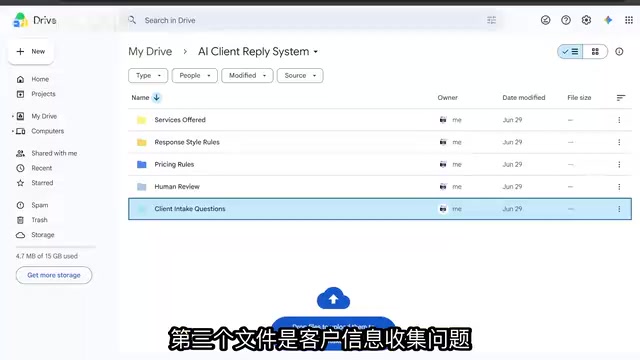Click the Human Review folder icon
640x360 pixels.
coord(142,187)
